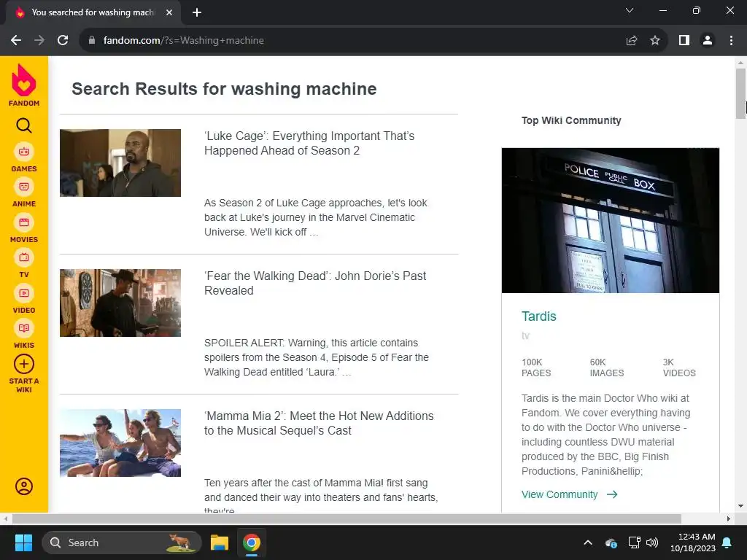Reload the Fandom page

[63, 41]
